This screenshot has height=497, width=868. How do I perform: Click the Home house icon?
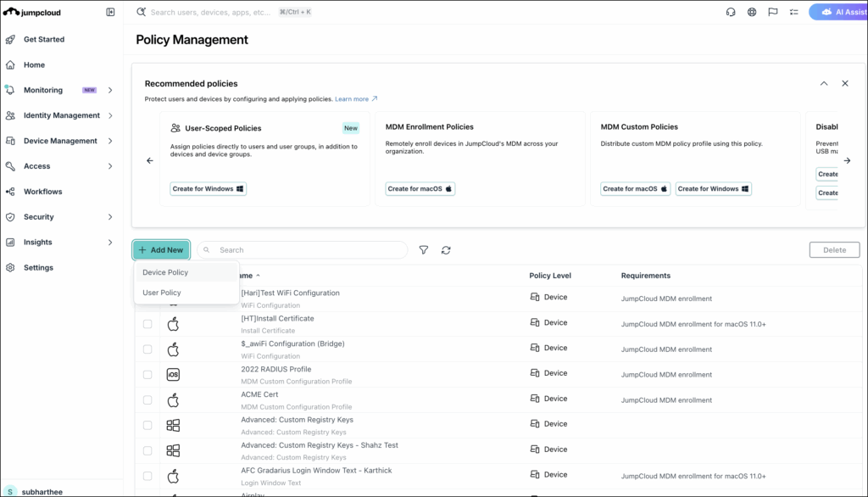pos(10,64)
